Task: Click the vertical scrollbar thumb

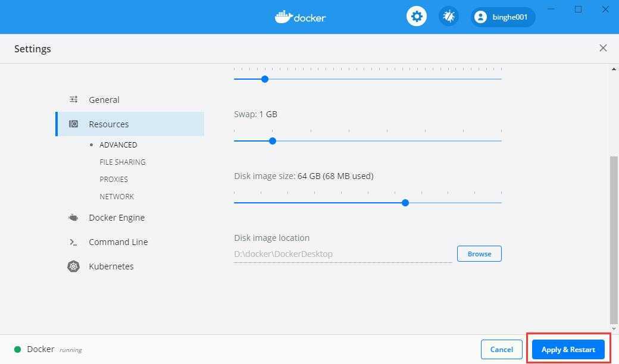Action: (614, 240)
